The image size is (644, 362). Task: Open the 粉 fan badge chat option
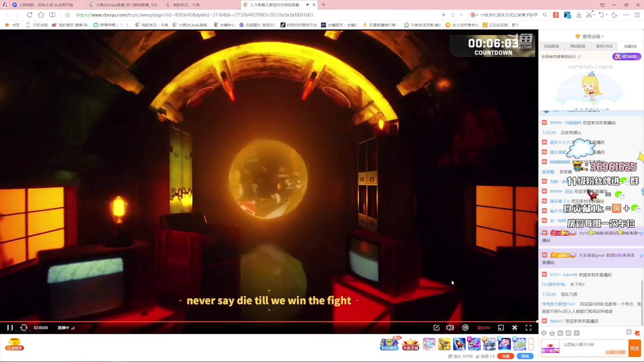click(x=560, y=333)
